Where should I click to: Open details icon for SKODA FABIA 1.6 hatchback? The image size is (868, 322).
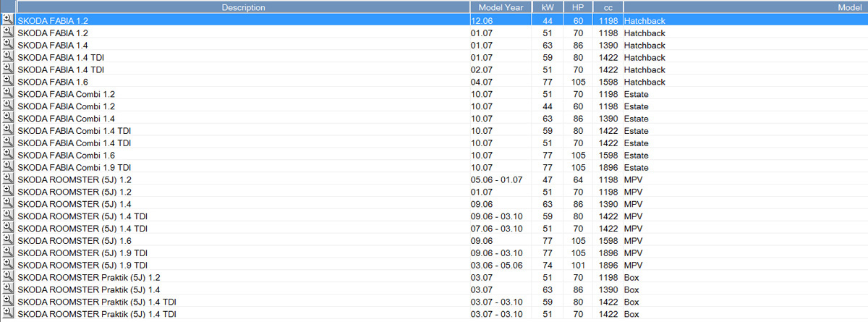tap(7, 82)
